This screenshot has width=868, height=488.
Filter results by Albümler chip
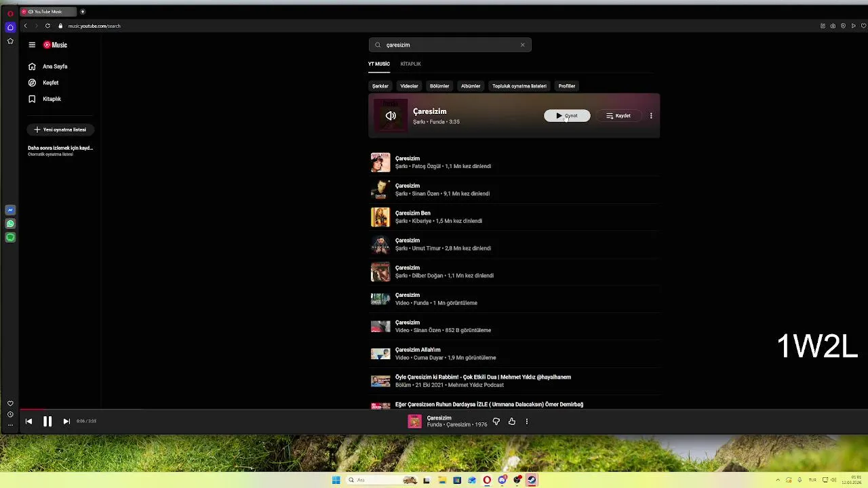(x=471, y=86)
